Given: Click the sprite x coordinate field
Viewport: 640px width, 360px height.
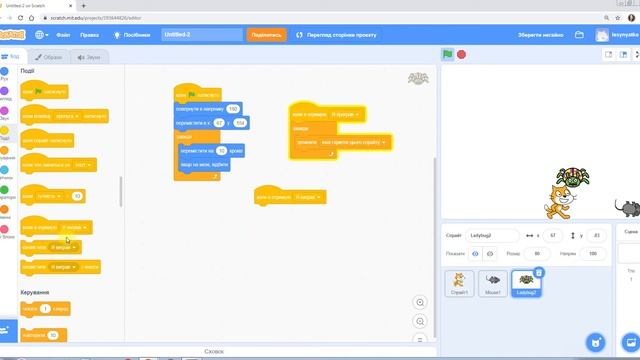Looking at the screenshot, I should [x=553, y=236].
